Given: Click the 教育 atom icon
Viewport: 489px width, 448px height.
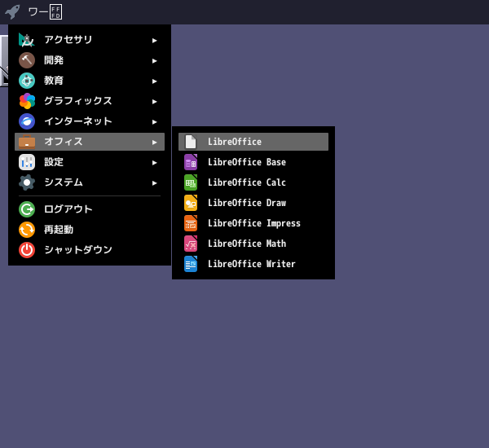Looking at the screenshot, I should click(27, 81).
